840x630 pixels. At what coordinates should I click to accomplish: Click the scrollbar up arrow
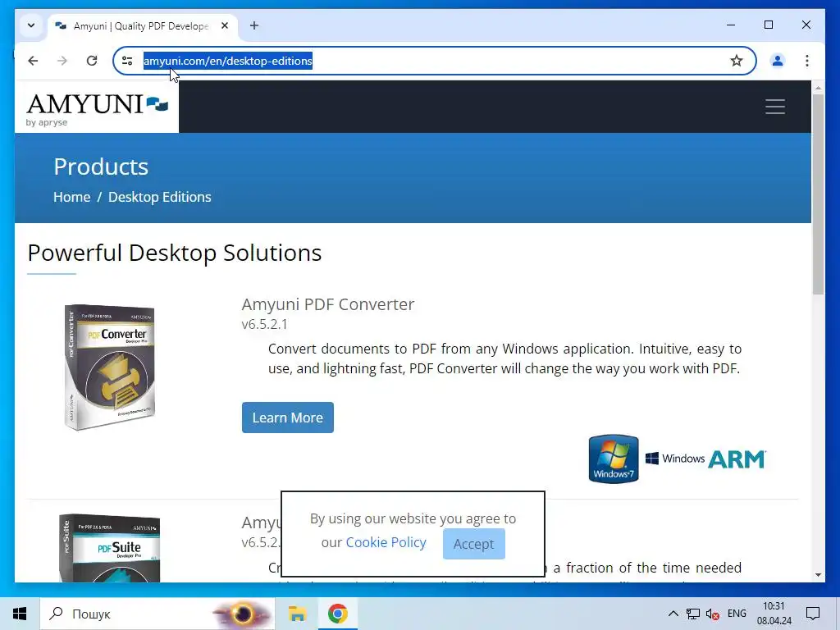[818, 87]
